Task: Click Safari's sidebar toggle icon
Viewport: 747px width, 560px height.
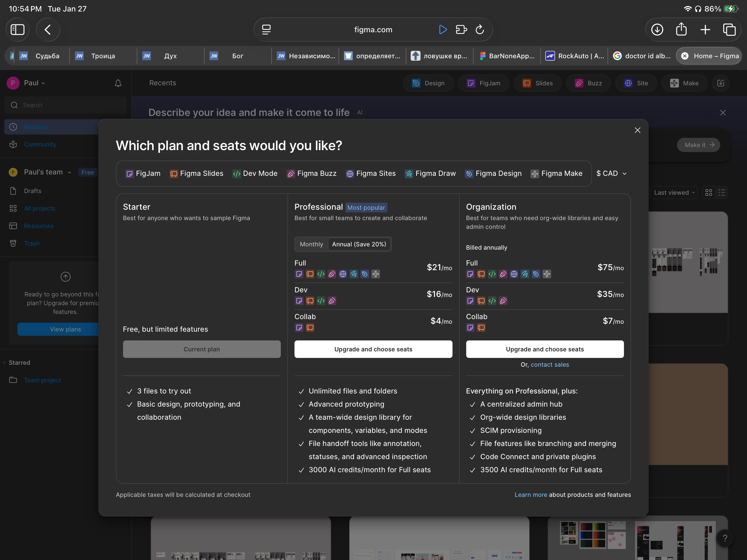Action: tap(17, 30)
